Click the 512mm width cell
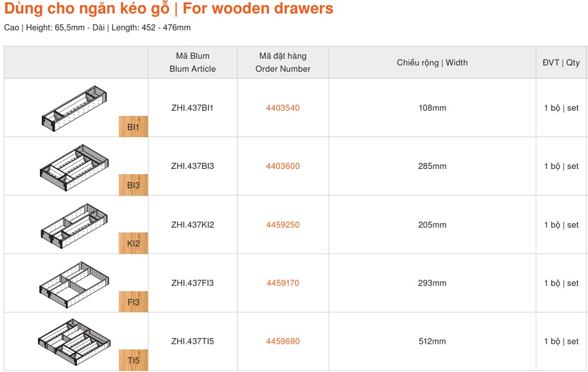This screenshot has width=588, height=372. click(x=432, y=341)
